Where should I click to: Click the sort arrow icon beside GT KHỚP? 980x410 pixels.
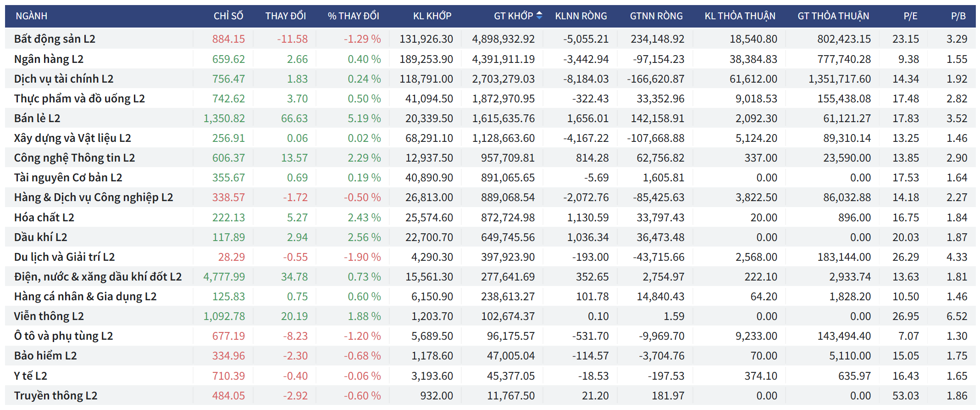(539, 16)
